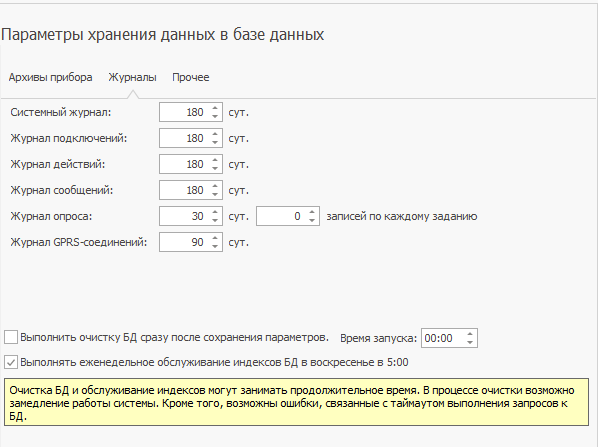598x447 pixels.
Task: Increase the Системный журнал days value
Action: coord(215,108)
